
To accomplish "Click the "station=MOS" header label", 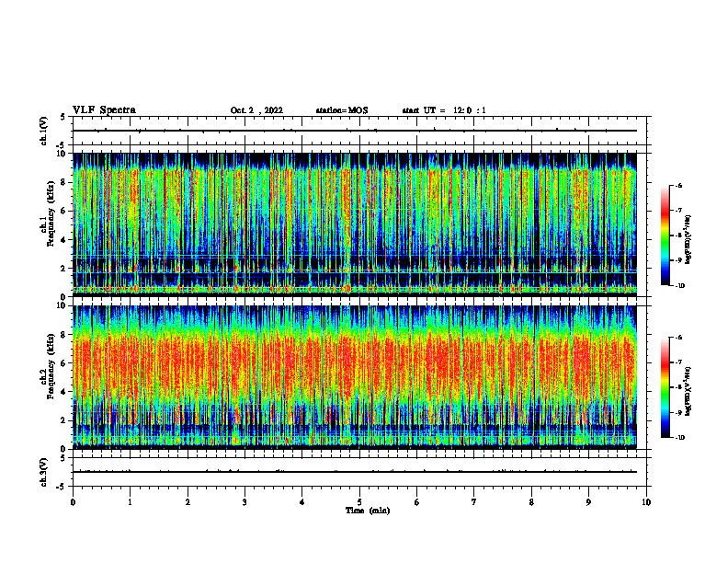I will point(342,110).
